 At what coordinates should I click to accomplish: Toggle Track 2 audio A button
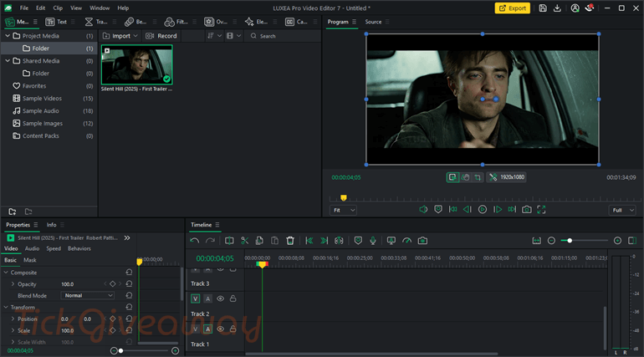point(207,298)
